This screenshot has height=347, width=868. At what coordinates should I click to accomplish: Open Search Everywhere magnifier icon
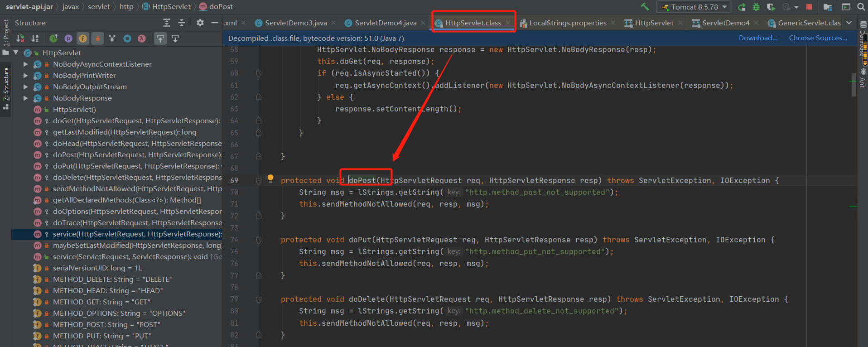tap(861, 7)
